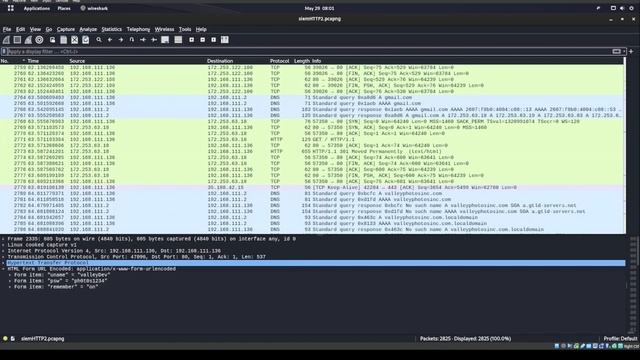Open the Wireless menu
The image size is (640, 360).
tap(164, 29)
